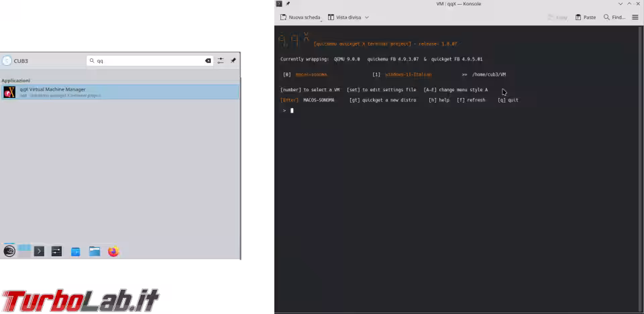
Task: Close the Konsole window
Action: [637, 4]
